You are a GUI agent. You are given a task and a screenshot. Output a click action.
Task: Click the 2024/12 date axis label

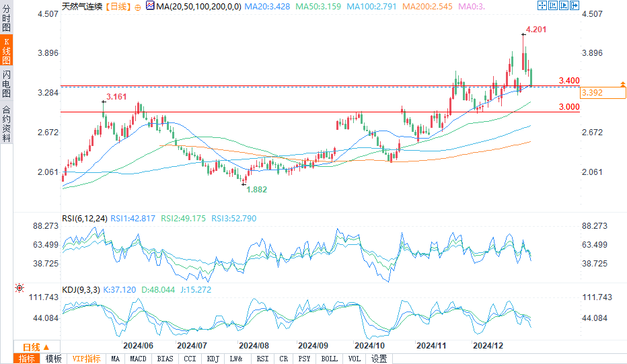(488, 346)
